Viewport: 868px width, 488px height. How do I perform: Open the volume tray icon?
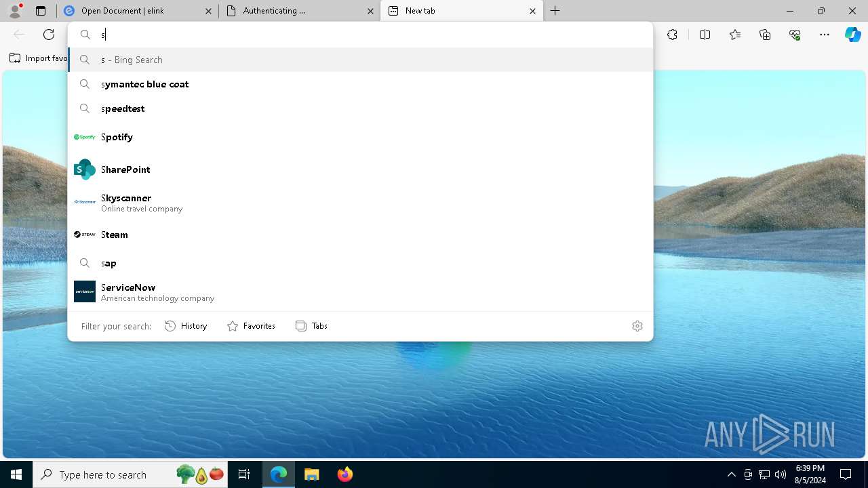click(781, 474)
